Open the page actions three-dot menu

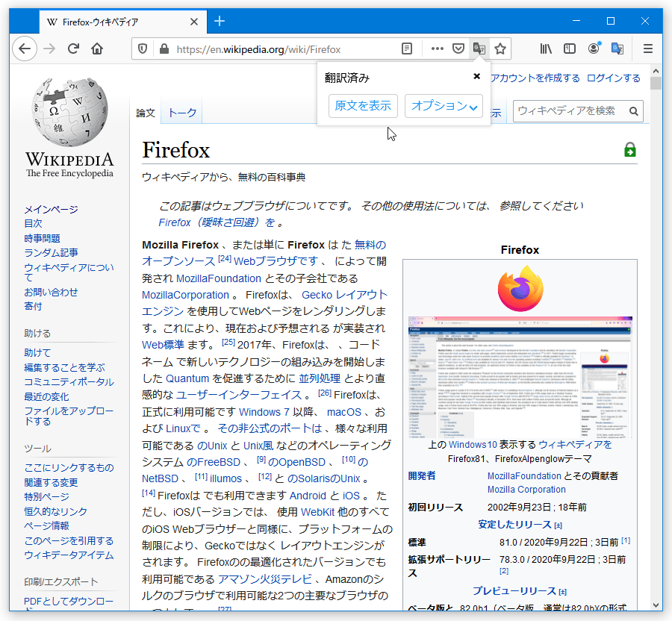point(437,49)
